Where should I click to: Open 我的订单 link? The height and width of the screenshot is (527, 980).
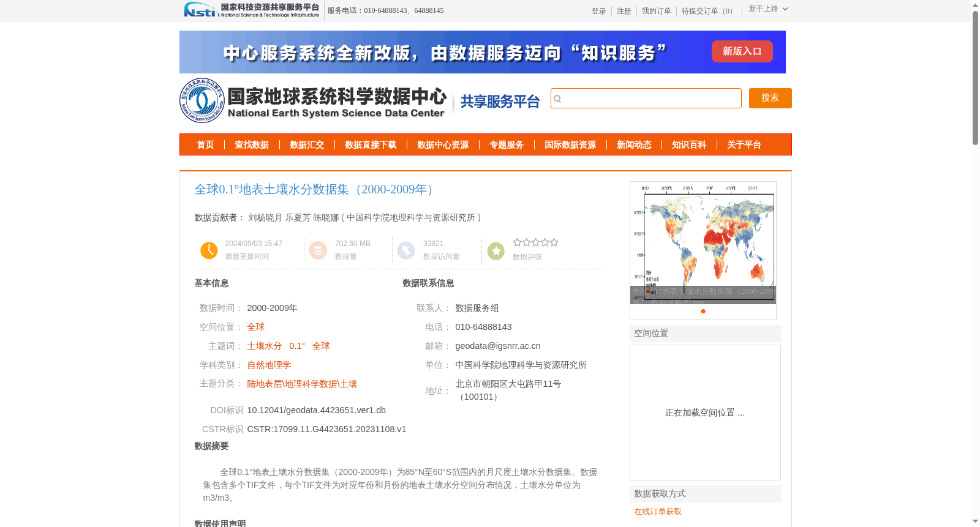pyautogui.click(x=657, y=11)
